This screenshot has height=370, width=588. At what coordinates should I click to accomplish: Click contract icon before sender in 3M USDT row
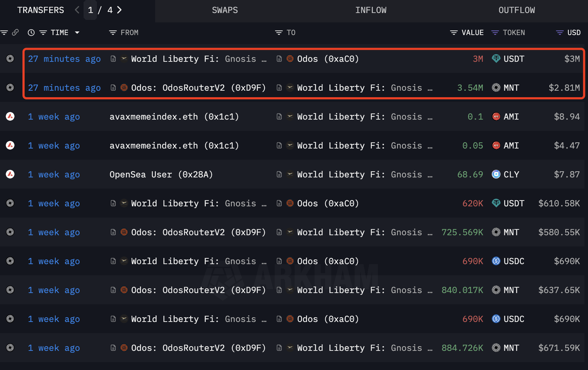(x=113, y=59)
